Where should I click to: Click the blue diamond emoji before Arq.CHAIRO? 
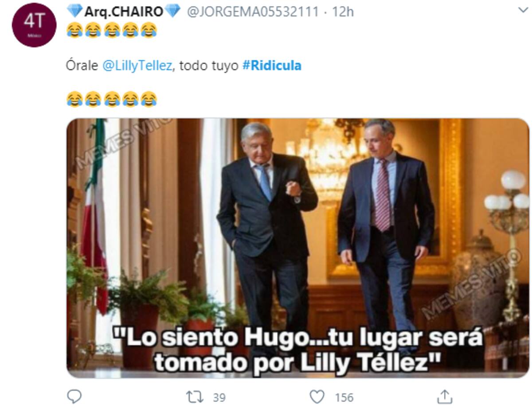75,11
